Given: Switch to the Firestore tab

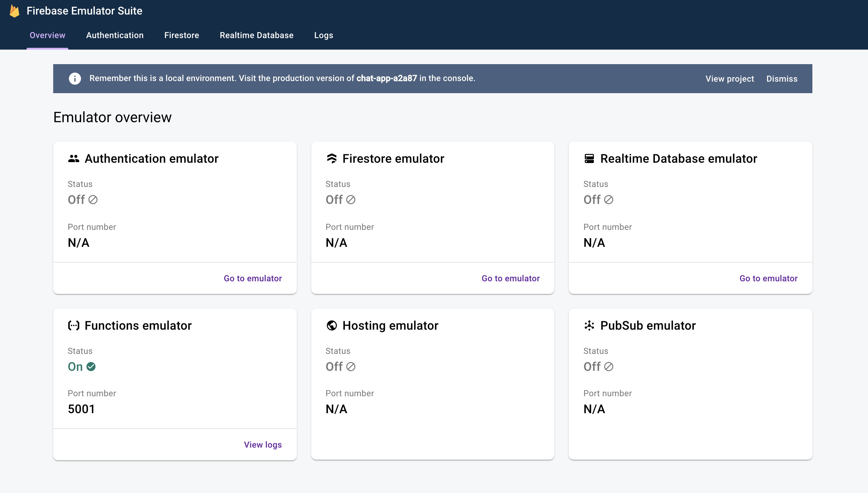Looking at the screenshot, I should point(182,35).
